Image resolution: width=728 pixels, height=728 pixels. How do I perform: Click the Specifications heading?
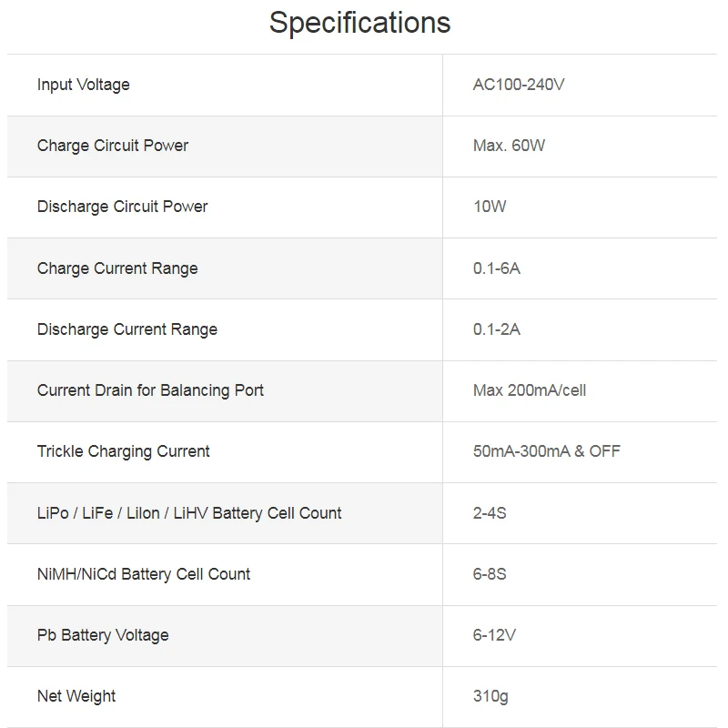359,23
